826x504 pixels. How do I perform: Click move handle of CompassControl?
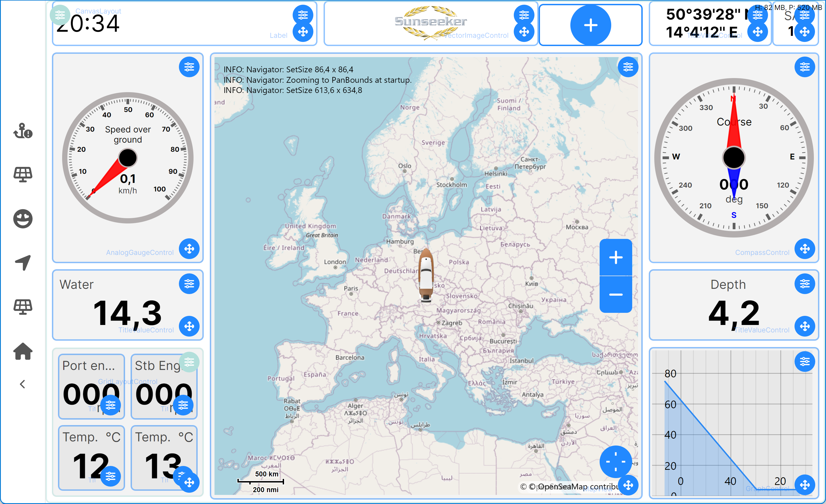tap(804, 249)
